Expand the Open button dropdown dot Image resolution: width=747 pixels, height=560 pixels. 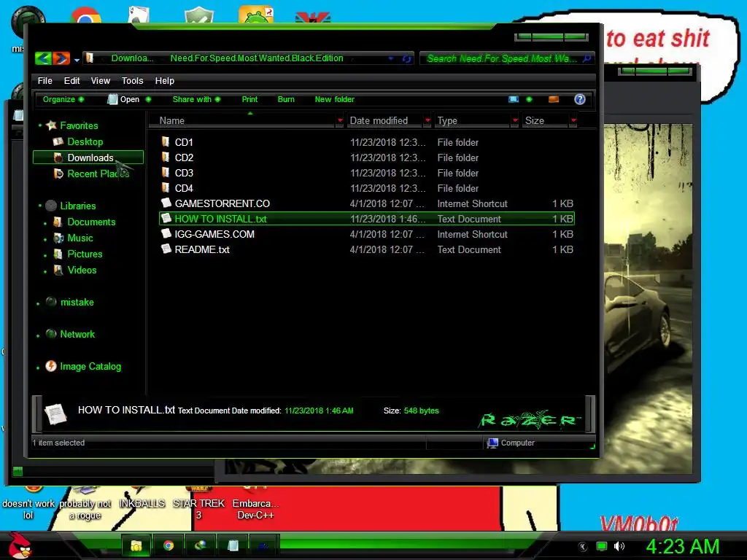coord(148,99)
